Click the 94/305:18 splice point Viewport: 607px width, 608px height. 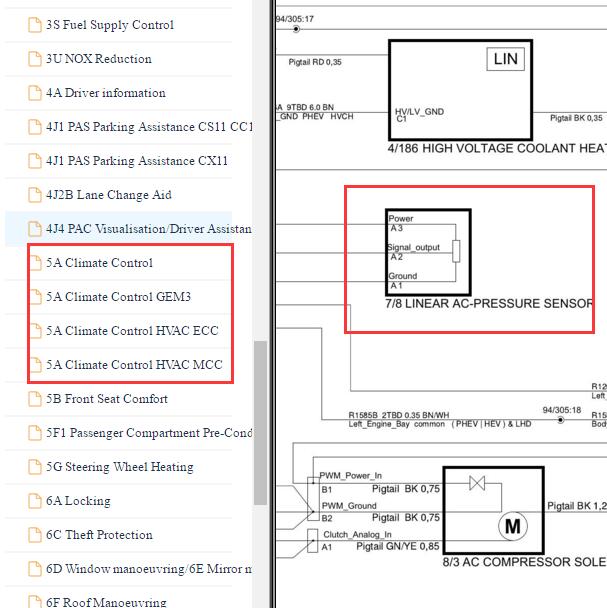pos(560,420)
